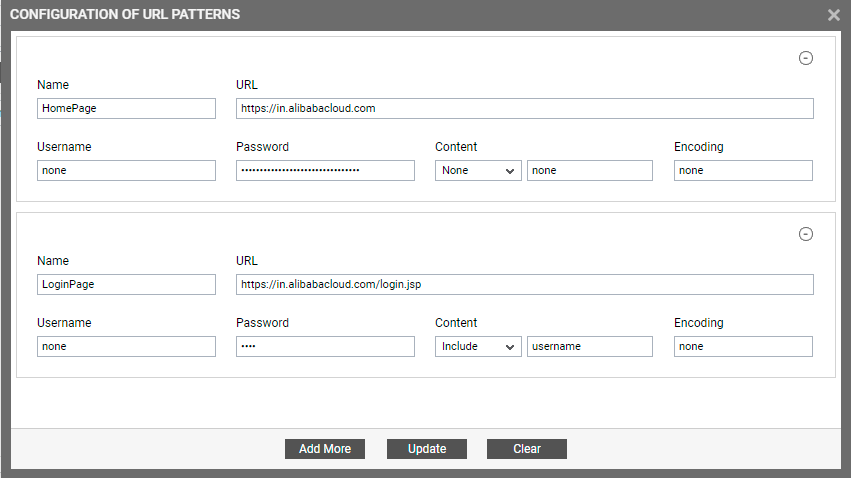Focus the Name field containing LoginPage

click(126, 284)
